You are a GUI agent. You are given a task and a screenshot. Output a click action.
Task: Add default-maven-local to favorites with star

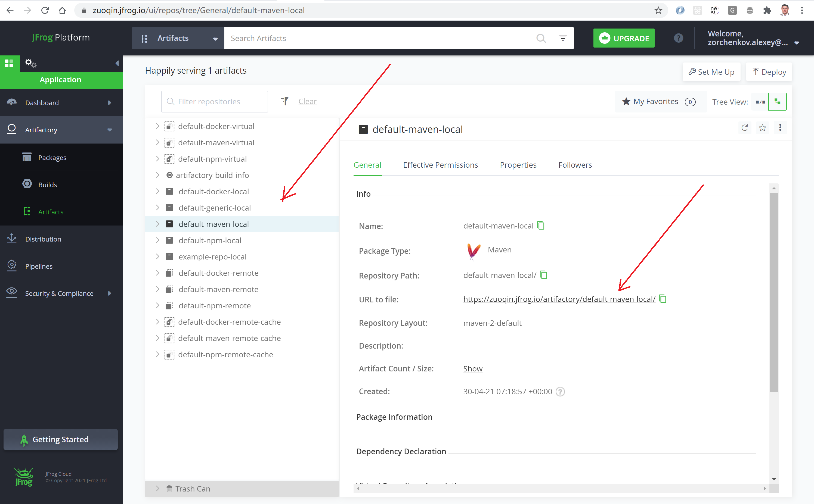click(762, 128)
